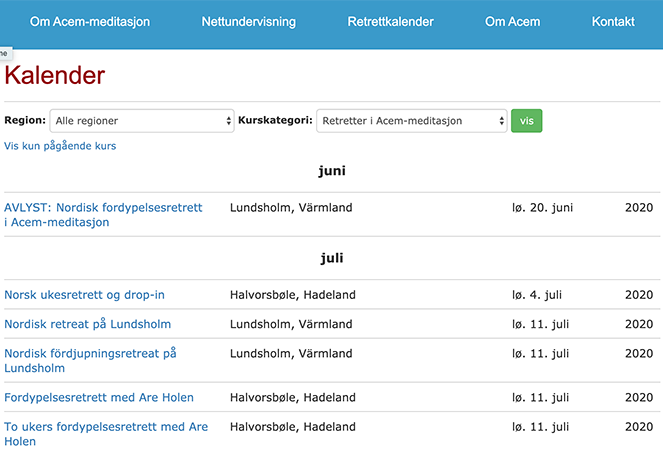The image size is (663, 454).
Task: Click Fordypelsesretrett med Are Holen link
Action: coord(99,398)
